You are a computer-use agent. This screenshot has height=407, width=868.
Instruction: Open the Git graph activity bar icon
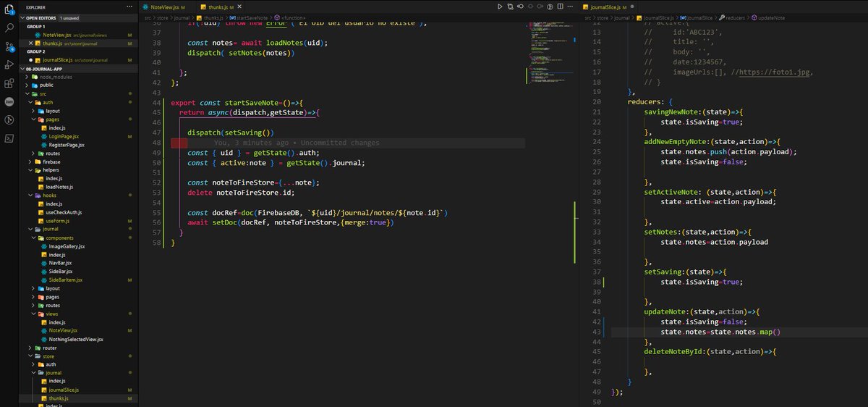point(9,119)
